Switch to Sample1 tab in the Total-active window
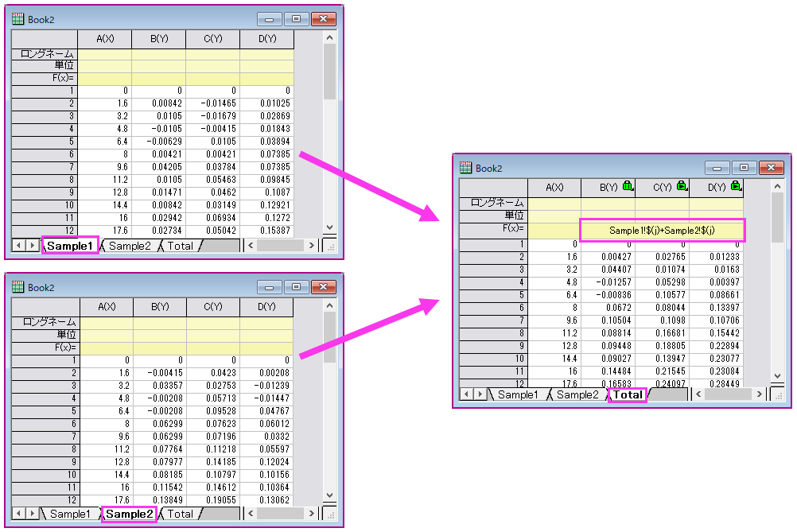The image size is (797, 532). [x=518, y=395]
